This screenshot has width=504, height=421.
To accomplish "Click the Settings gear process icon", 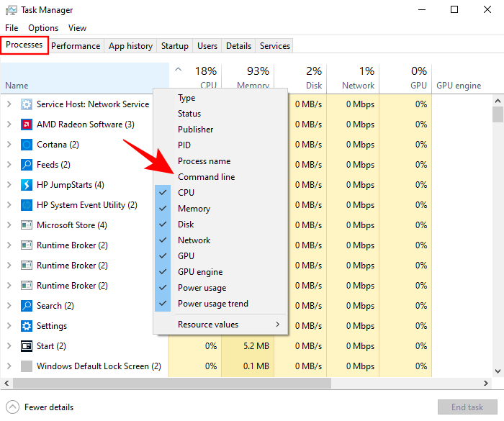I will tap(27, 326).
